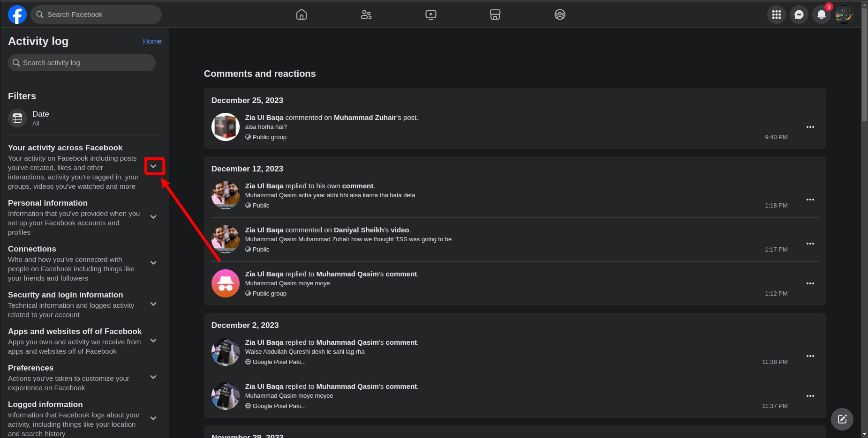Focus the Search Facebook field

[x=96, y=15]
